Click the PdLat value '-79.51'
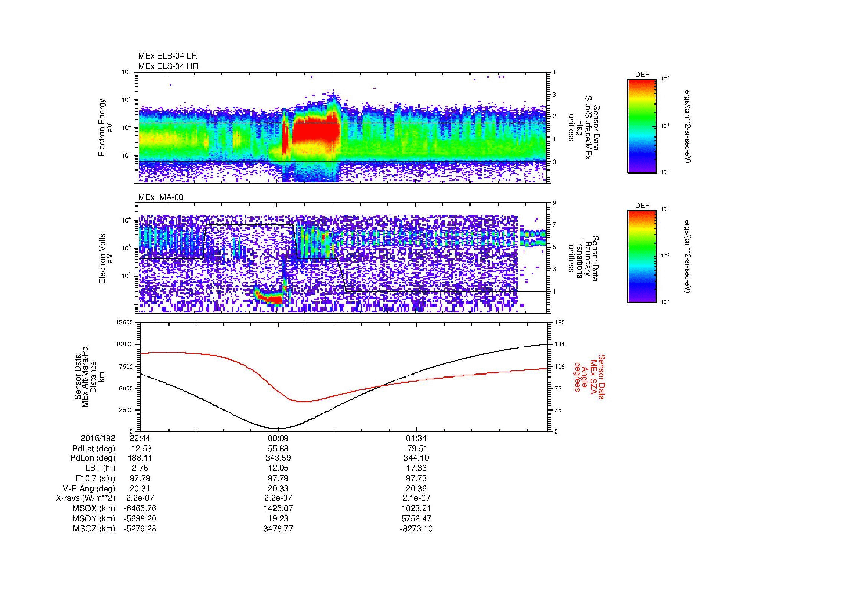The width and height of the screenshot is (868, 613). click(416, 449)
